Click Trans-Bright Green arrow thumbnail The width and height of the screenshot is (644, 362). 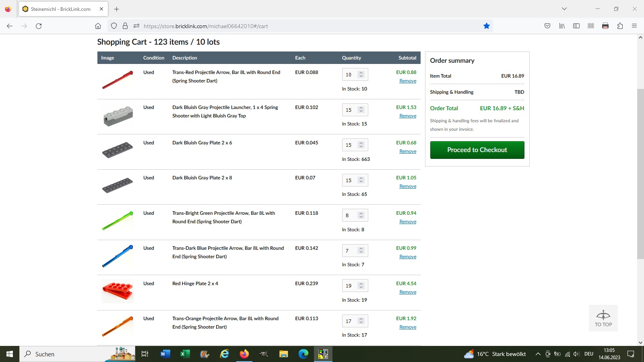118,220
